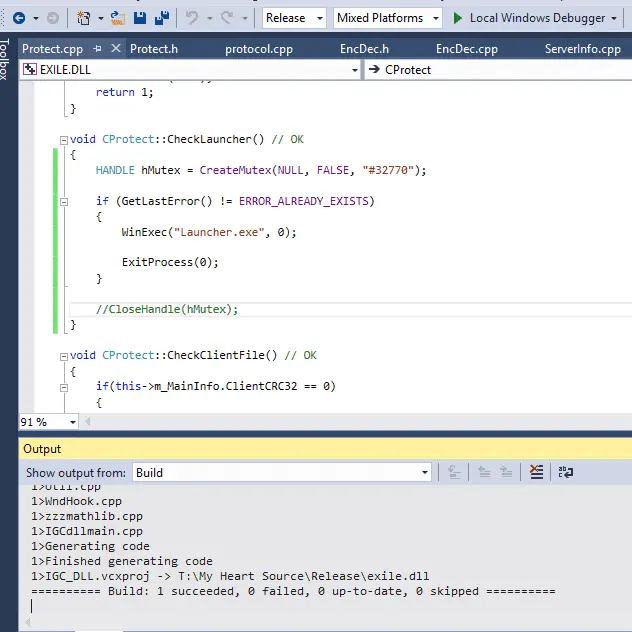Switch to the EncDec.h tab
This screenshot has height=632, width=632.
[x=364, y=49]
